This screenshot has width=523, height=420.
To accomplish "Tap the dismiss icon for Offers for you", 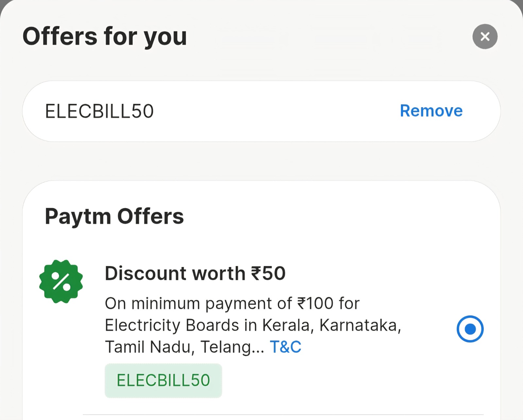I will click(x=484, y=36).
